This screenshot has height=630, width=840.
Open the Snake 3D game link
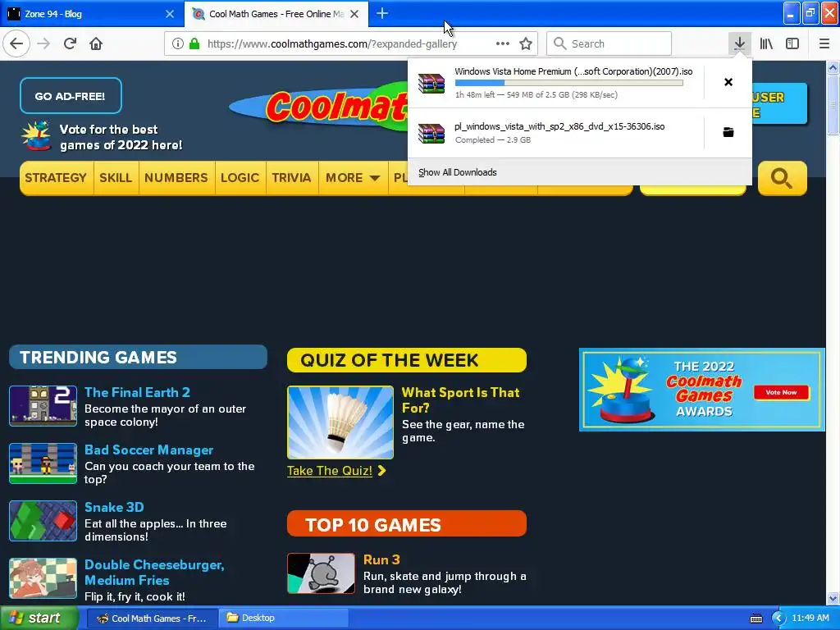tap(114, 507)
